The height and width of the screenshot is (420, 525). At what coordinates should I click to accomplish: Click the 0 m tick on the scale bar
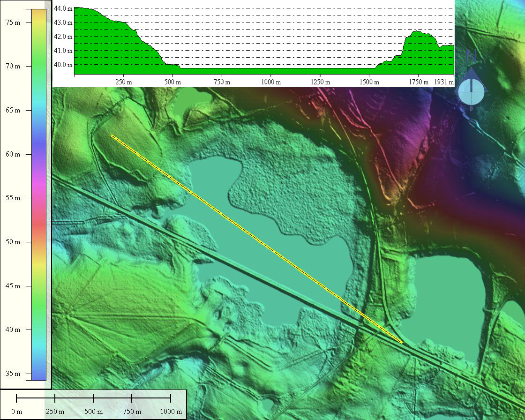(17, 398)
